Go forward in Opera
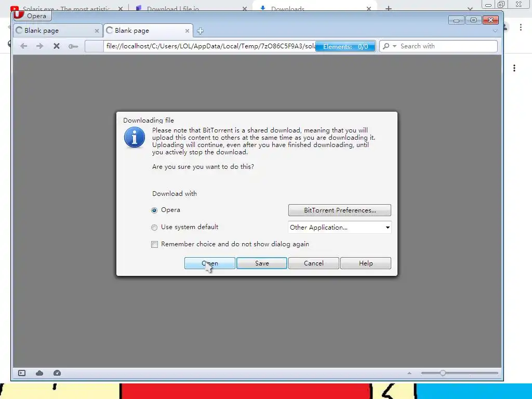Image resolution: width=532 pixels, height=399 pixels. tap(39, 46)
